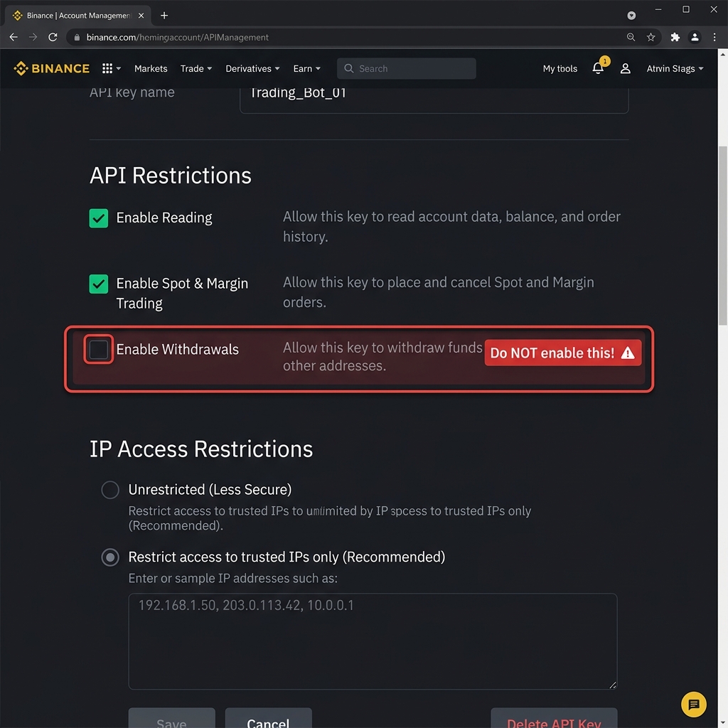Expand the arrow next to apps grid
The height and width of the screenshot is (728, 728).
(x=119, y=68)
